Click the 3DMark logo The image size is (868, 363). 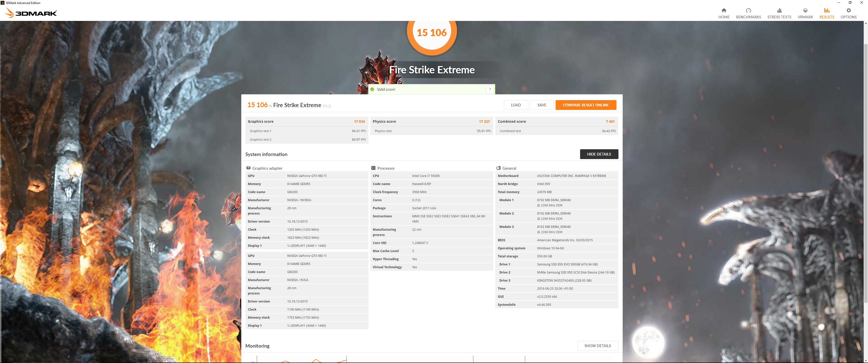point(31,13)
